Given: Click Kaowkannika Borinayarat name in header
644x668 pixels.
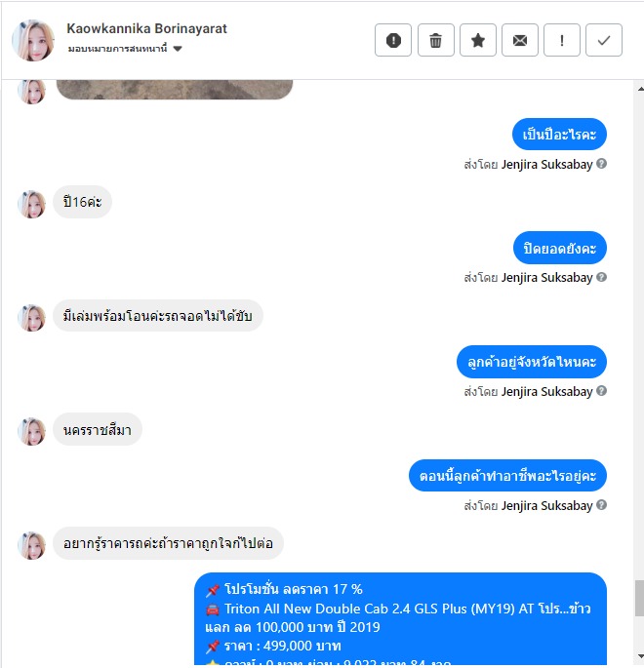Looking at the screenshot, I should coord(146,28).
